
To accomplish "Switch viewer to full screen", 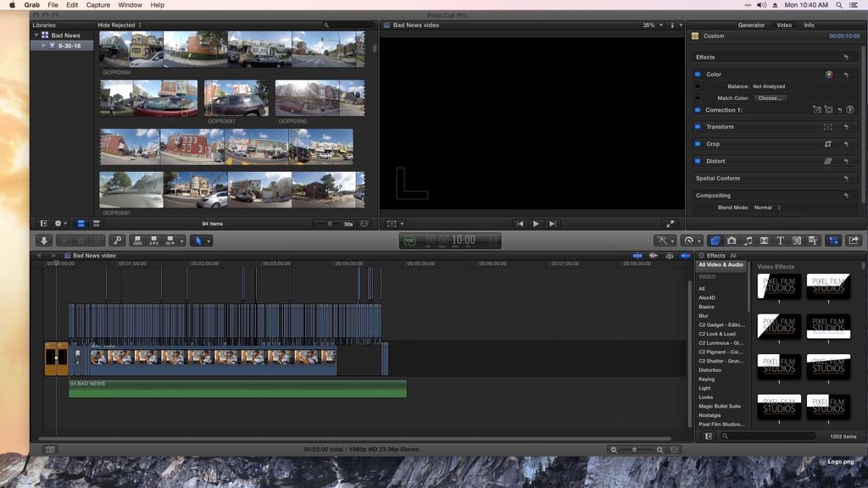I will tap(670, 224).
